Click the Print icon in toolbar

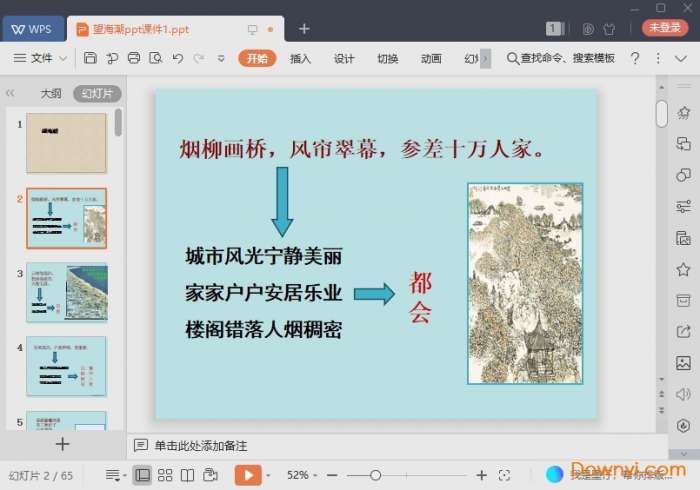point(134,59)
